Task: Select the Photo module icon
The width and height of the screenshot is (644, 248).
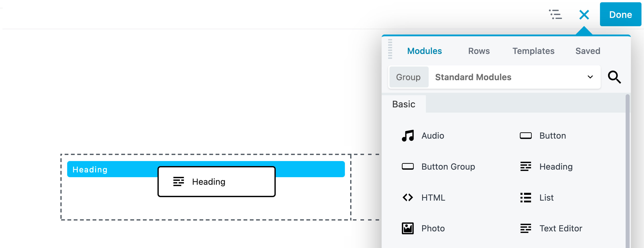Action: [408, 228]
